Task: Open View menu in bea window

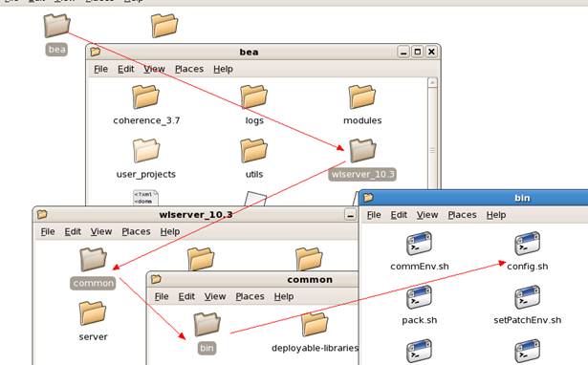Action: coord(154,69)
